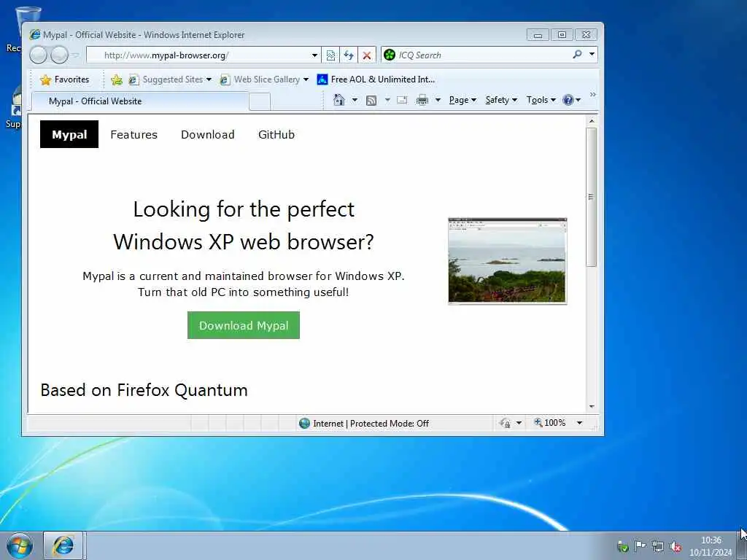This screenshot has width=747, height=560.
Task: Click the black Mypal logo button on the page
Action: (x=69, y=134)
